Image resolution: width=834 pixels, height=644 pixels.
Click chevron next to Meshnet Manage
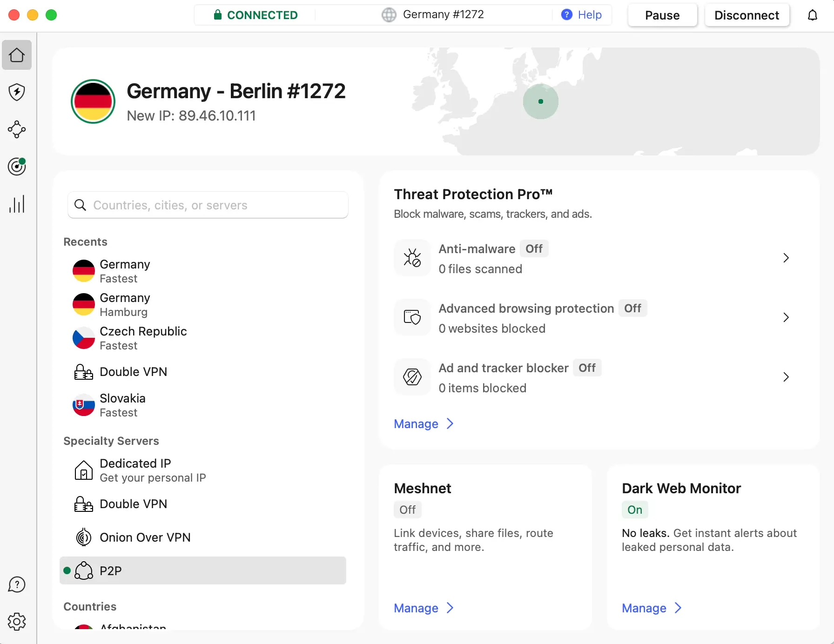[x=450, y=608]
